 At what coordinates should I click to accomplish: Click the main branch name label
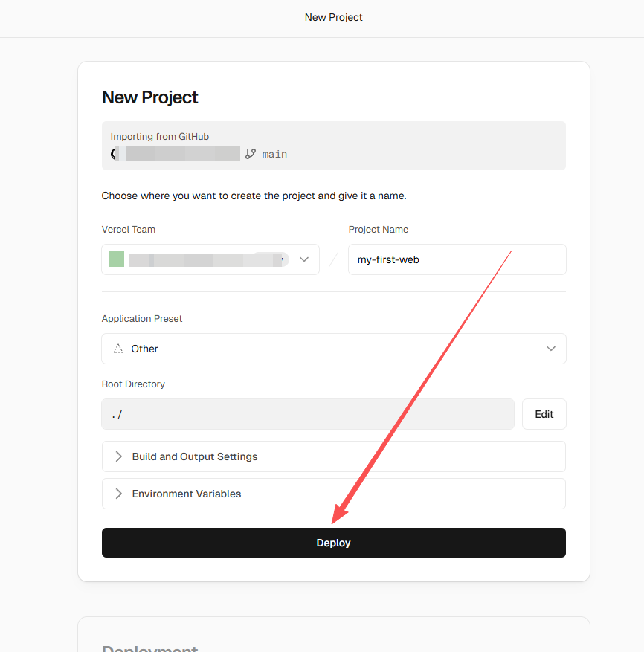pos(274,154)
